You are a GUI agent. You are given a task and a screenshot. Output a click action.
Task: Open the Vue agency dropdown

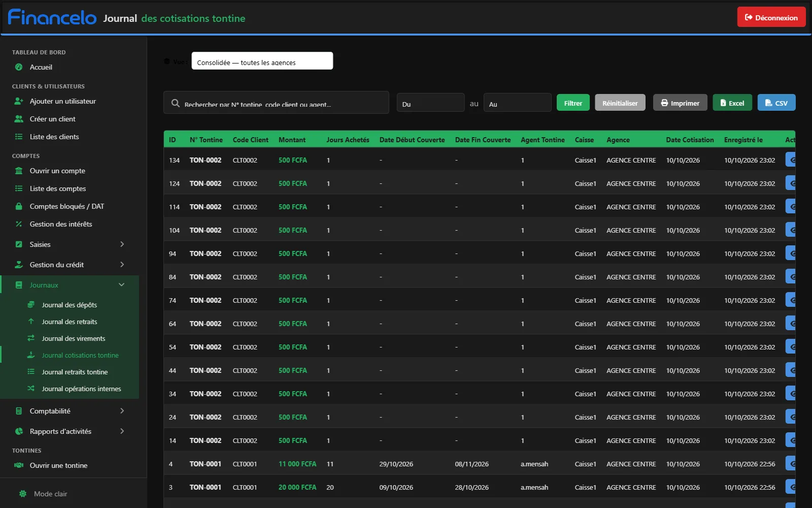262,61
